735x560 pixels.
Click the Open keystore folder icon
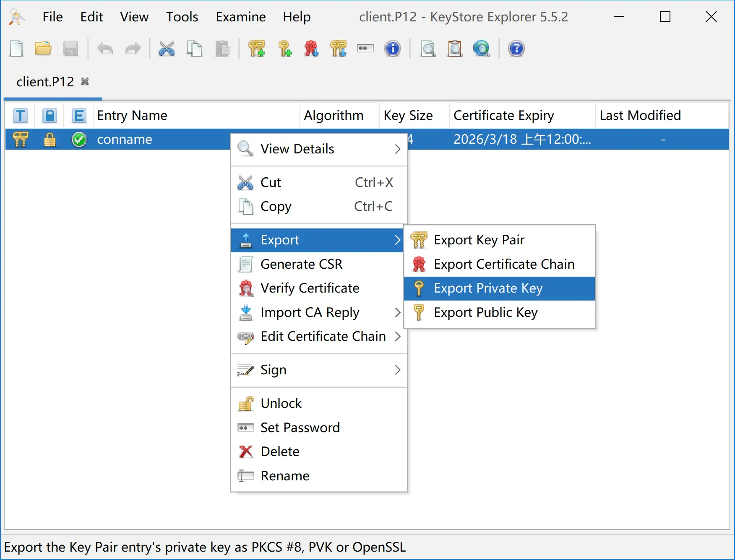click(43, 49)
